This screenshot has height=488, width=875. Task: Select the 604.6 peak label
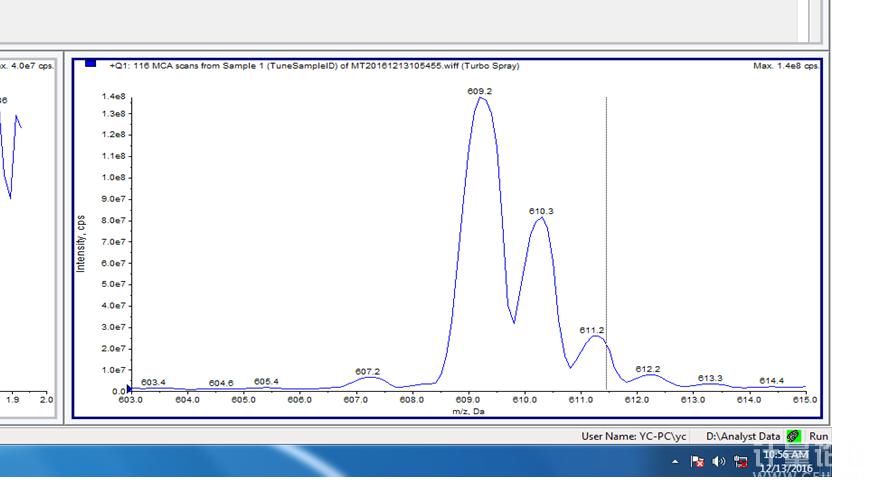(x=221, y=383)
